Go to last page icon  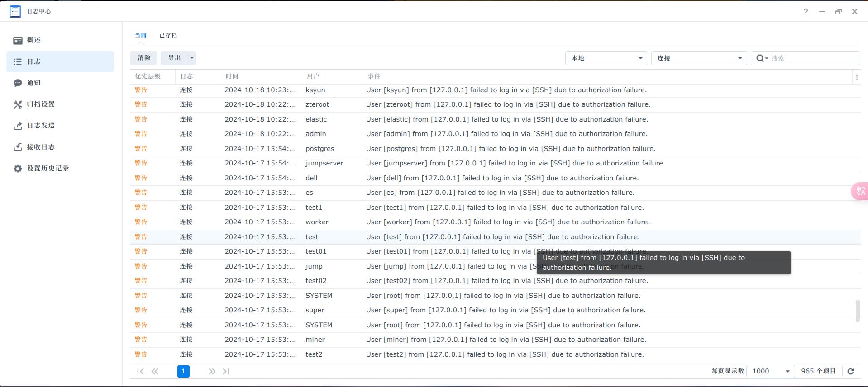[226, 371]
